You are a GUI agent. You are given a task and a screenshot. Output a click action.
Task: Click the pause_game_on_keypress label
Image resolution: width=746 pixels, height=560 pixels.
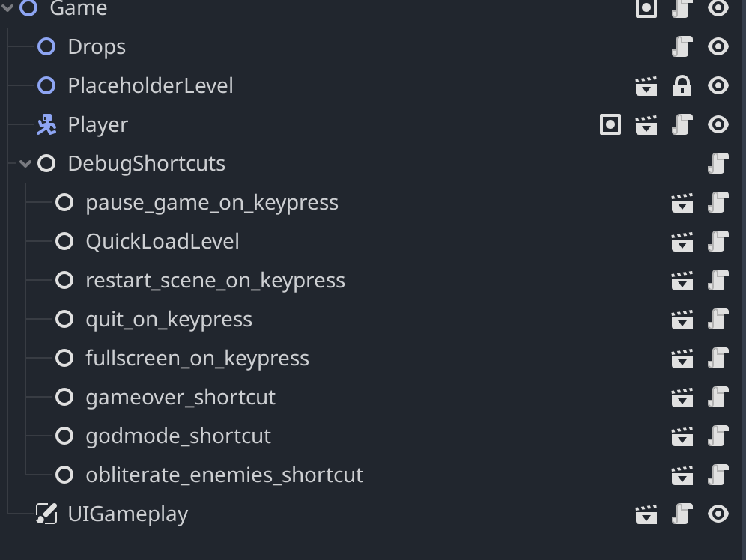pyautogui.click(x=212, y=202)
